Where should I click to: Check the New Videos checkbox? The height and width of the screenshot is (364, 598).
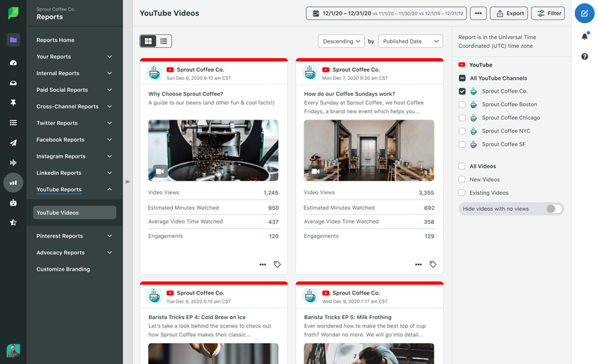462,179
